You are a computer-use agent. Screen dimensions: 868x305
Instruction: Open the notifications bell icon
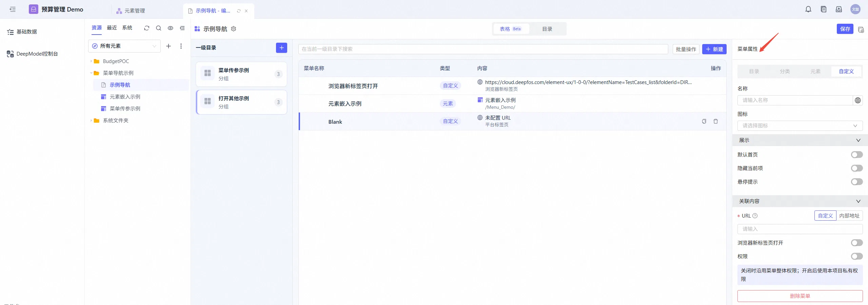click(x=808, y=9)
